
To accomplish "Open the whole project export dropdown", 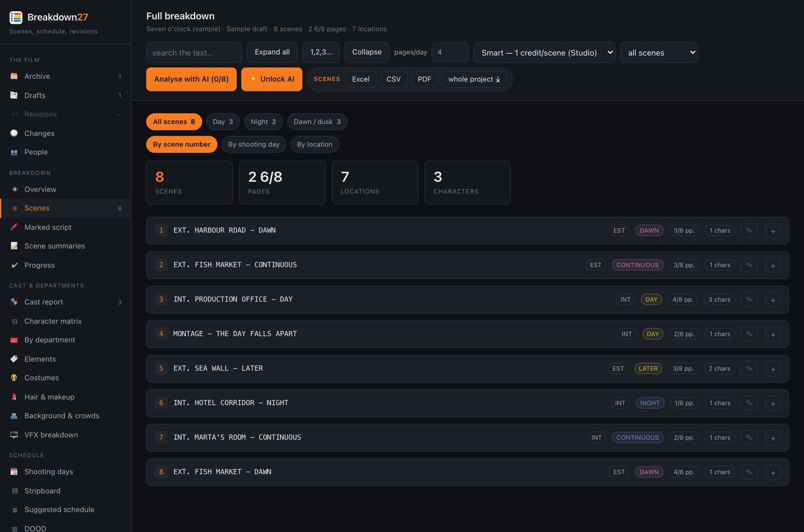I will tap(474, 79).
